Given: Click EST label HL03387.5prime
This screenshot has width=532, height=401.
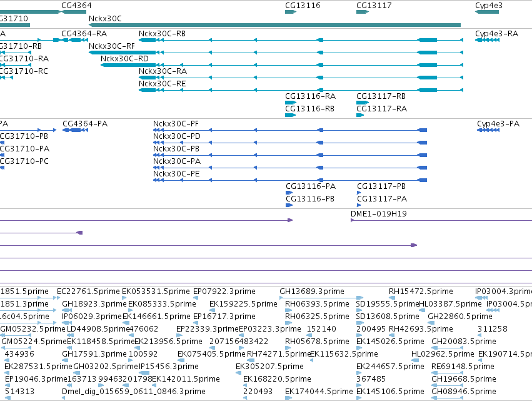Looking at the screenshot, I should point(451,304).
